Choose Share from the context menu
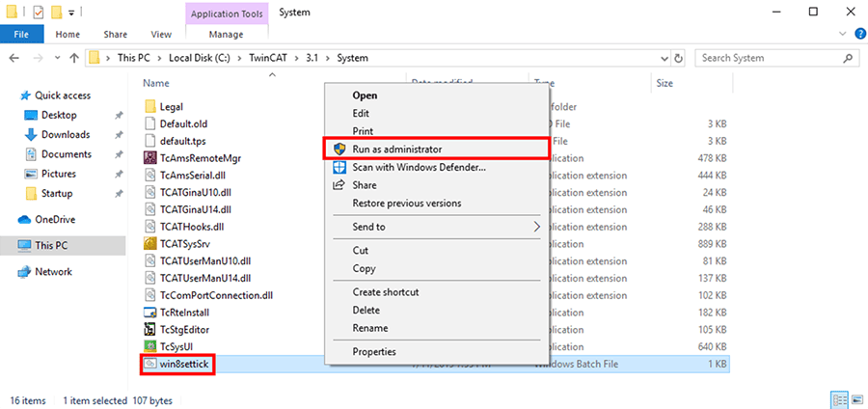The image size is (868, 409). click(x=437, y=185)
